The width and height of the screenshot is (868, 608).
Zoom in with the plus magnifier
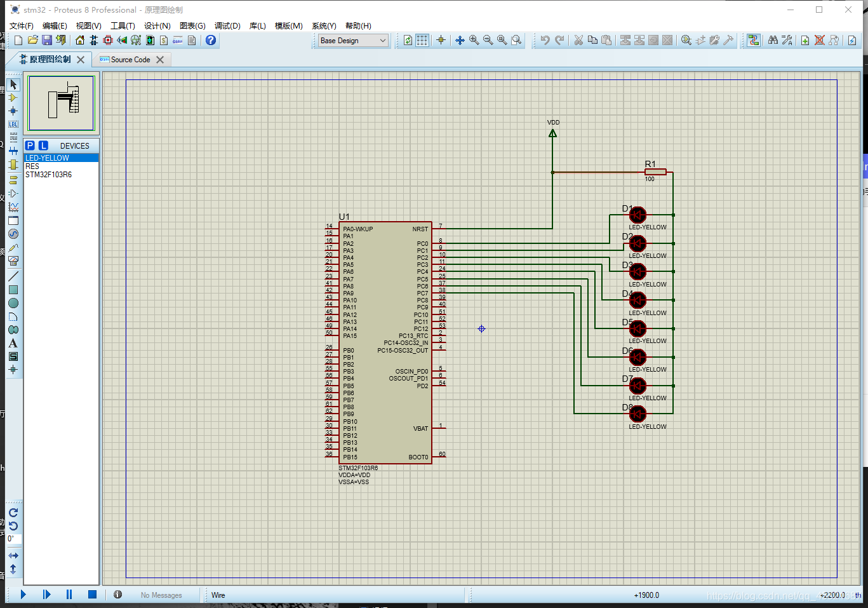click(x=474, y=40)
